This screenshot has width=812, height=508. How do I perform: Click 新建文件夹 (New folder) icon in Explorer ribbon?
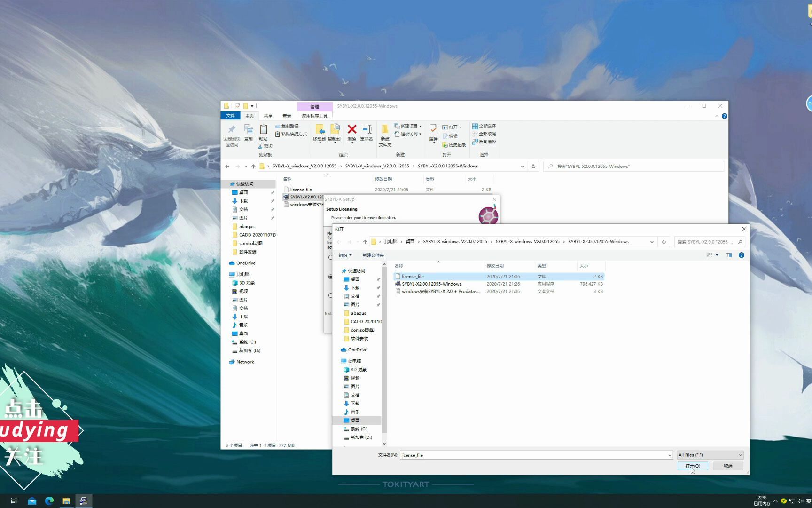pyautogui.click(x=385, y=130)
